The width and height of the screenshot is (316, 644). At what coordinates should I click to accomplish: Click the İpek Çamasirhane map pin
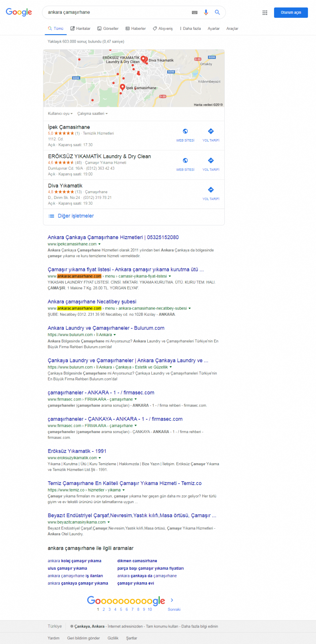pos(123,87)
